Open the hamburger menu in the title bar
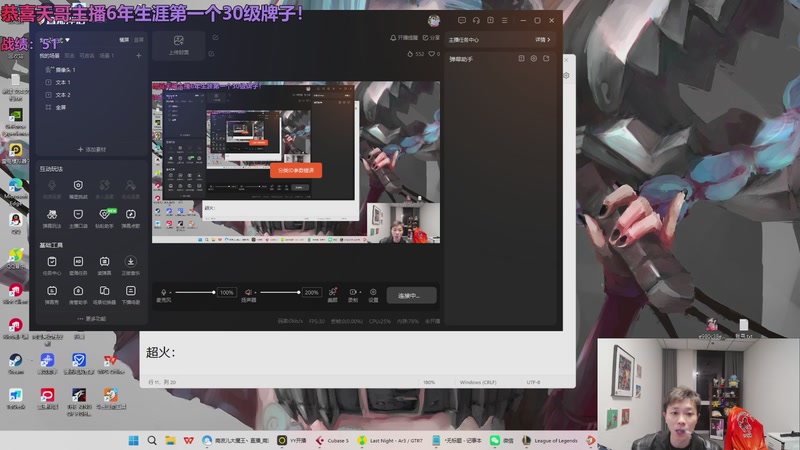The image size is (800, 450). coord(505,20)
